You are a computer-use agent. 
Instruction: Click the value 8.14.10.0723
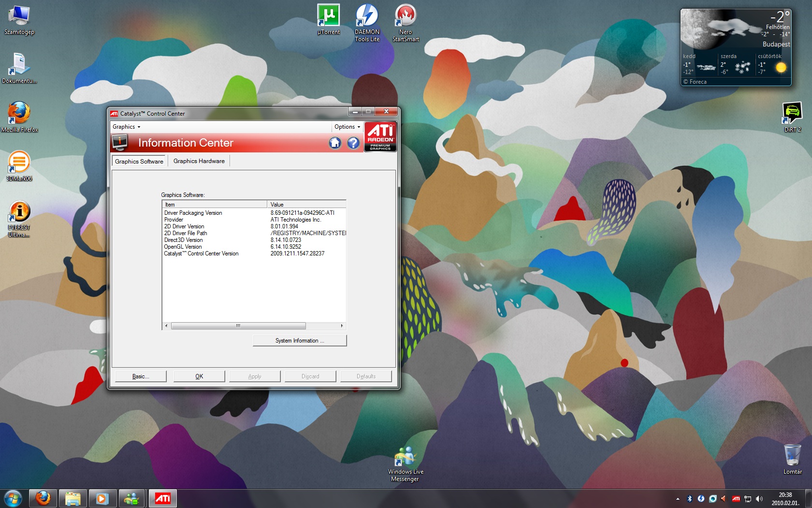point(286,240)
